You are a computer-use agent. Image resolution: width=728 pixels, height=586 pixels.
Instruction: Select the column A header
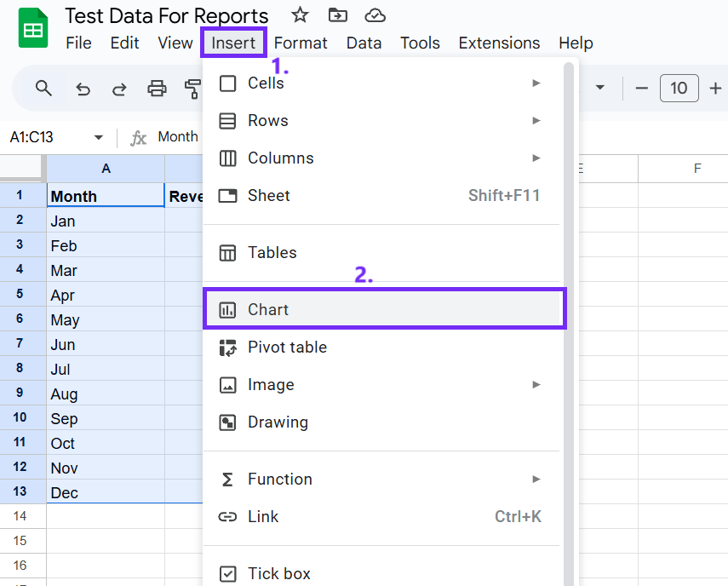pyautogui.click(x=106, y=168)
